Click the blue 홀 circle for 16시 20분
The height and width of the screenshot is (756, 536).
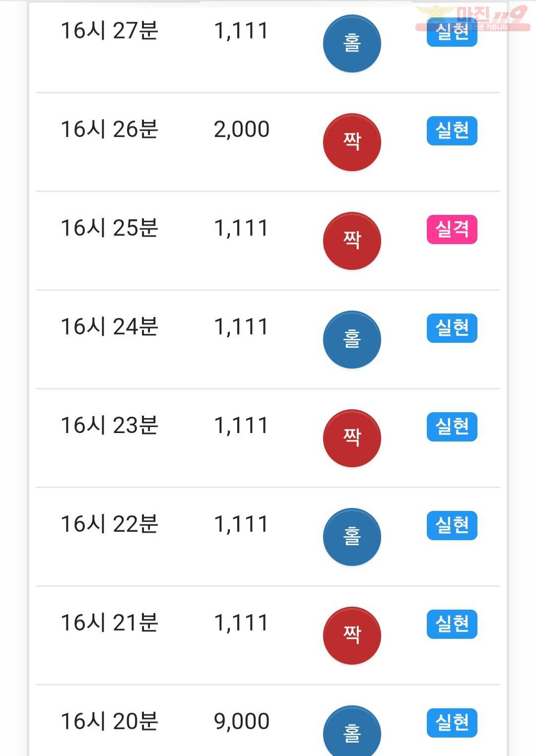click(x=352, y=731)
